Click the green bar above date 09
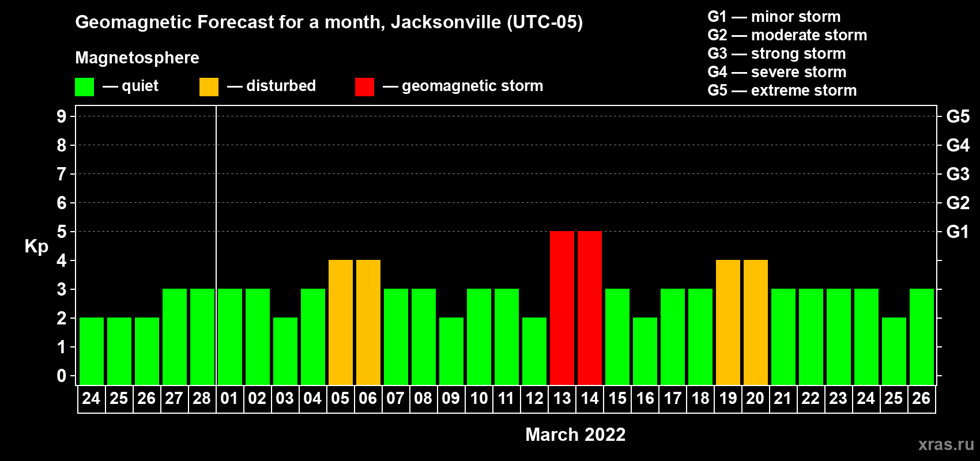The width and height of the screenshot is (980, 461). [x=451, y=351]
